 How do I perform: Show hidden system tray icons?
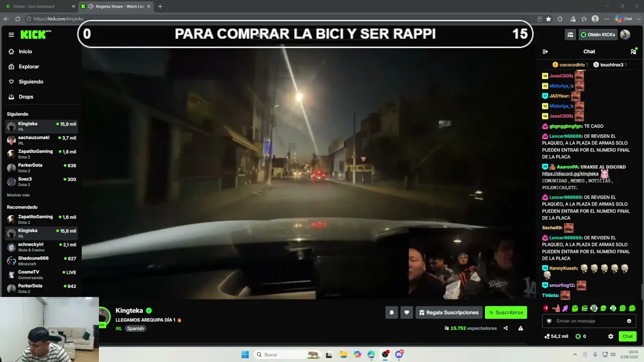coord(575,354)
